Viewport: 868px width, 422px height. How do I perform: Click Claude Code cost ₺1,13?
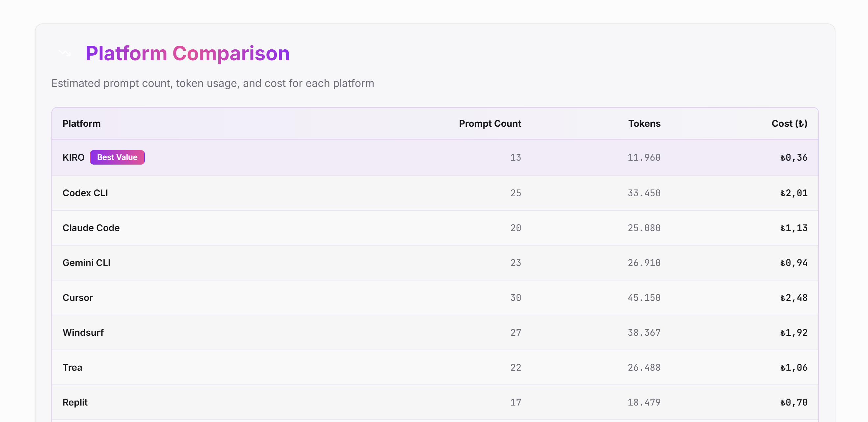click(794, 228)
